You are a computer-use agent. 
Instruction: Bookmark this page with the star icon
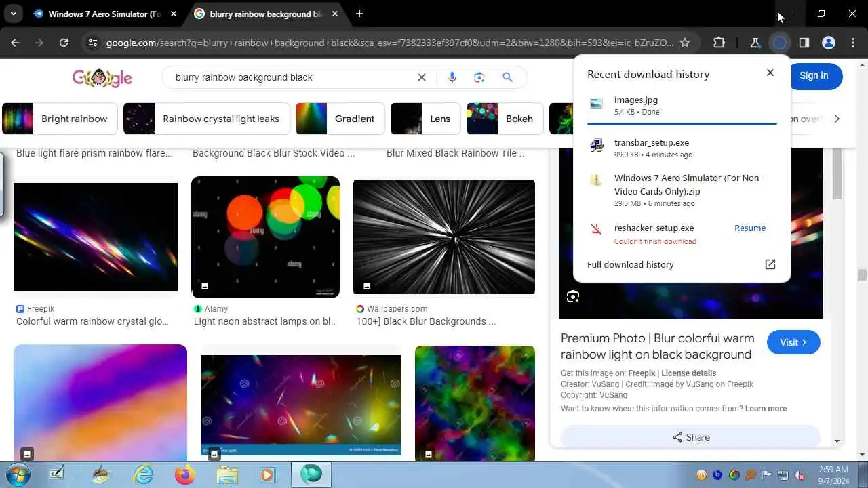[x=685, y=43]
